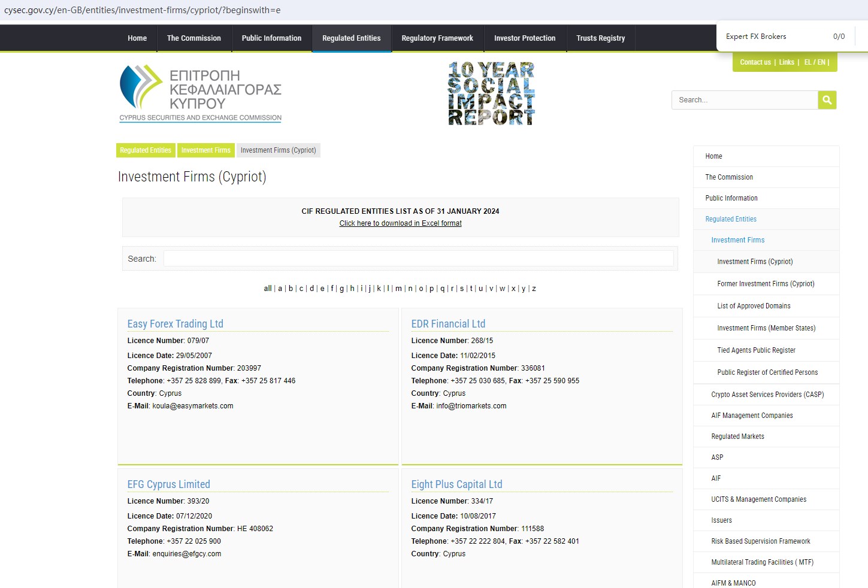Open AIF sidebar item
868x588 pixels.
point(766,478)
